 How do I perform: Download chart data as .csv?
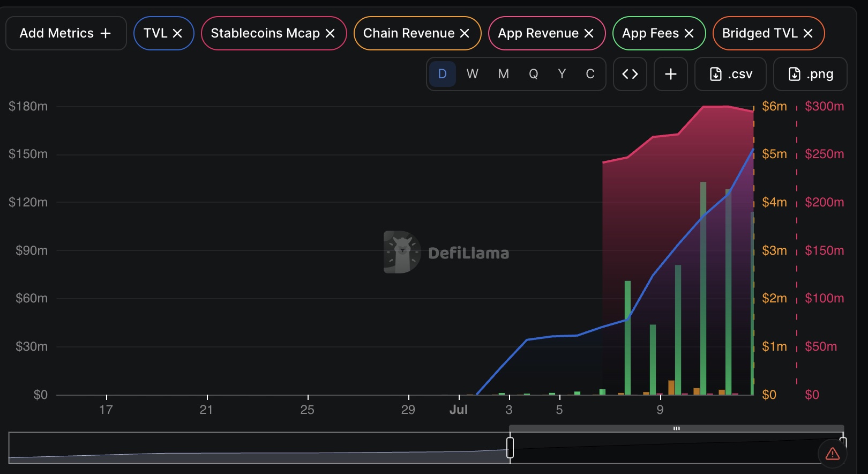tap(730, 74)
